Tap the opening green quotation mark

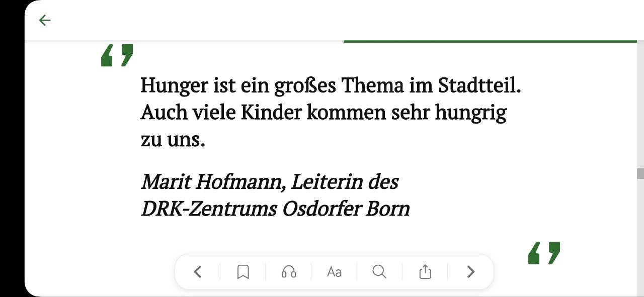[x=117, y=55]
